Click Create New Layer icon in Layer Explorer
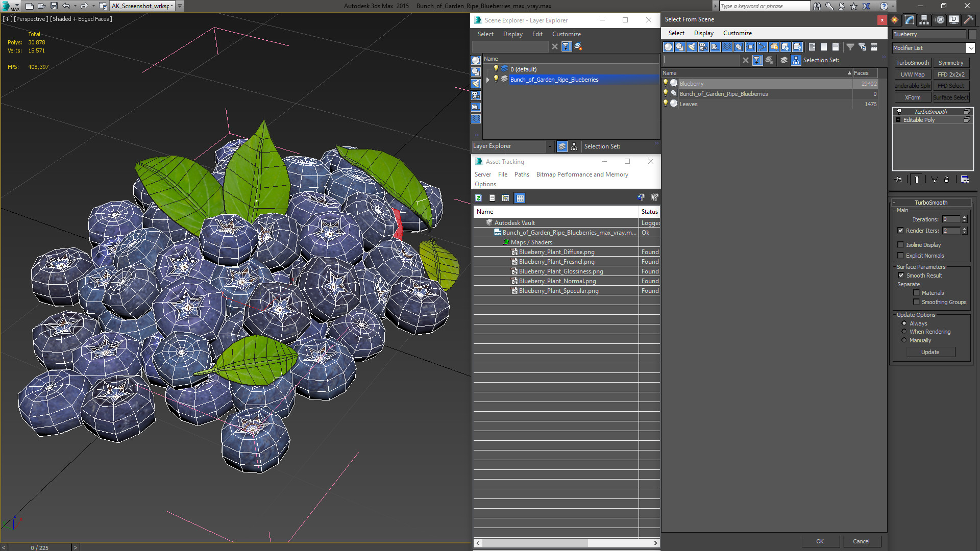 coord(578,46)
